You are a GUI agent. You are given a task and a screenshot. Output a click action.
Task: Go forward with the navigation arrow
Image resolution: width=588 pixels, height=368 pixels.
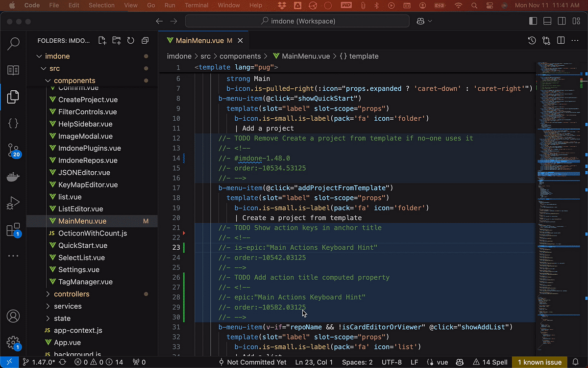[173, 21]
